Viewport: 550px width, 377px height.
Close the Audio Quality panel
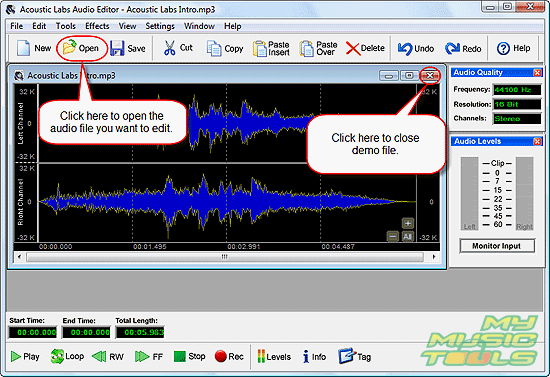point(537,73)
